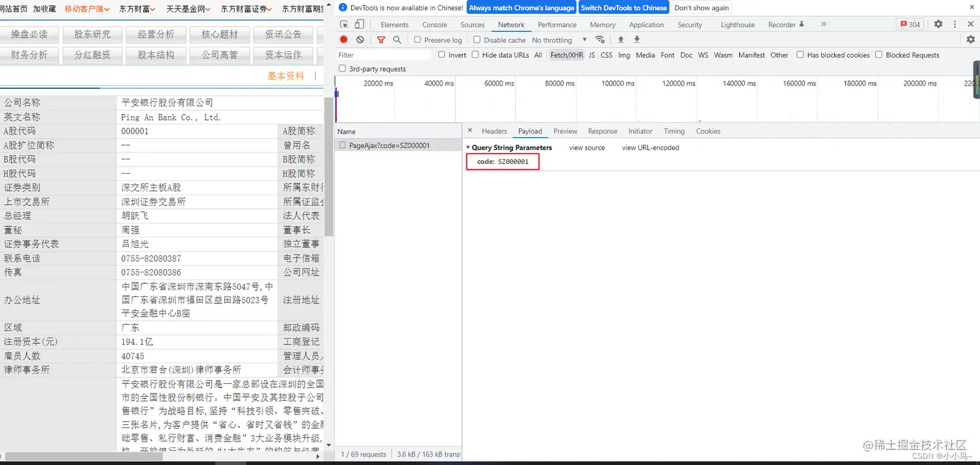Activate the inspect element picker icon
Screen dimensions: 980x465
(x=344, y=25)
